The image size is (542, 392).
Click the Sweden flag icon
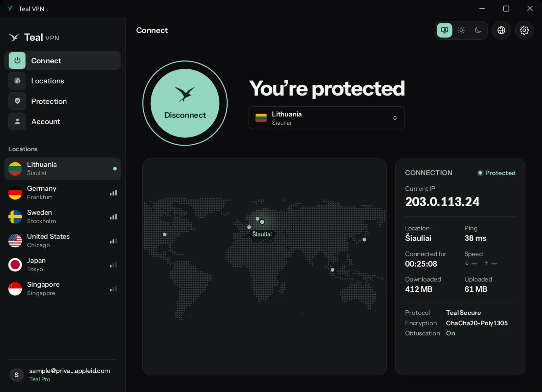tap(15, 217)
